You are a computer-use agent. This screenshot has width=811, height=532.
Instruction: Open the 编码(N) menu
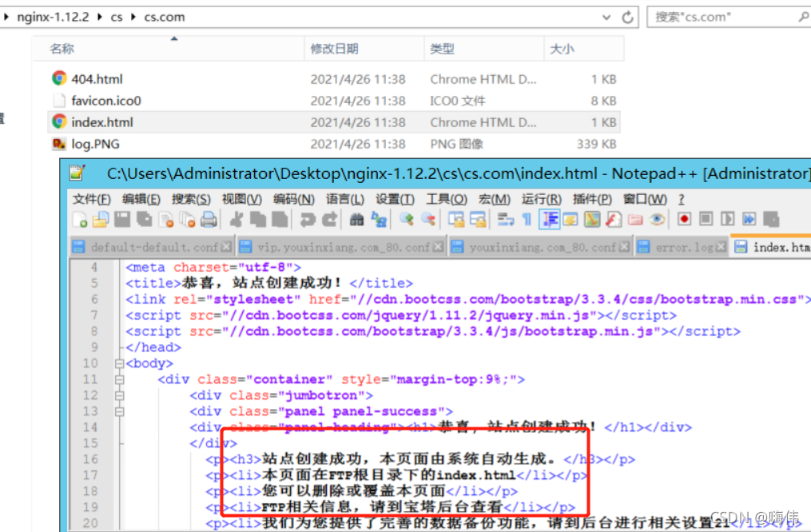(294, 199)
